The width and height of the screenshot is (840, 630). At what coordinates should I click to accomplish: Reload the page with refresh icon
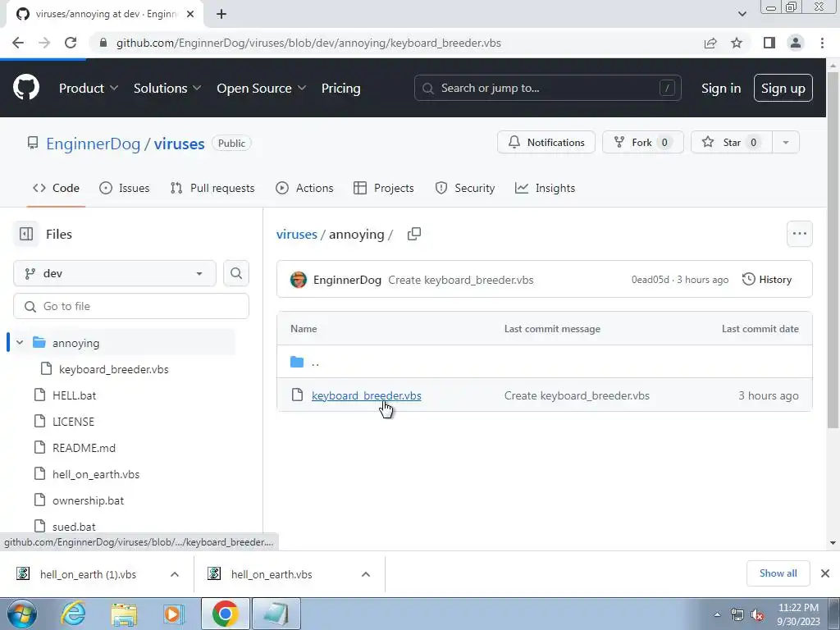(x=71, y=43)
